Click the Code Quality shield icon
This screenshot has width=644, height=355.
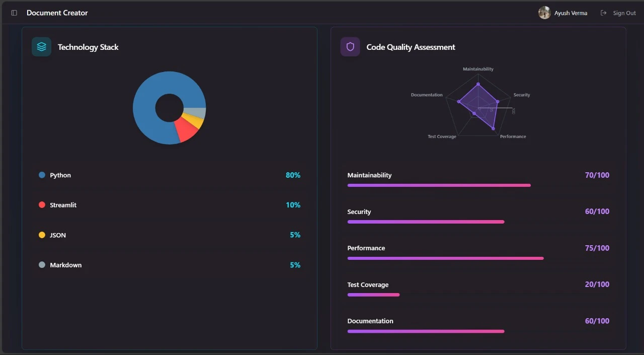pos(350,47)
